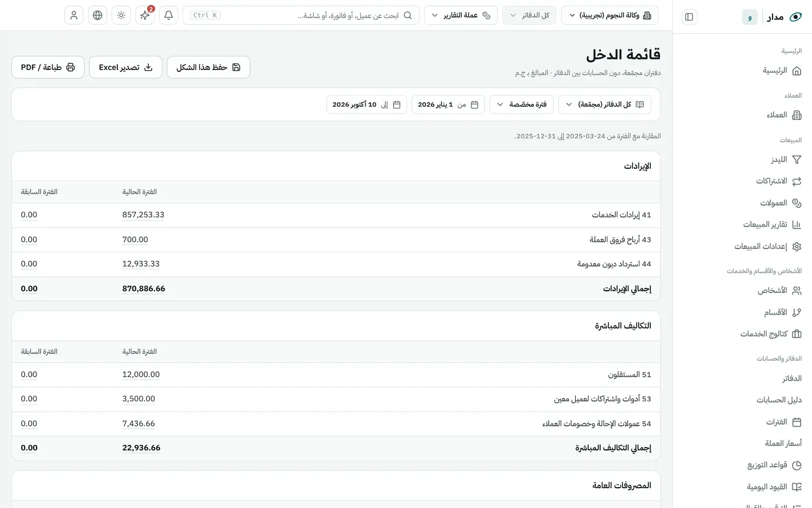812x508 pixels.
Task: Click تصدير Excel export button
Action: [x=126, y=67]
